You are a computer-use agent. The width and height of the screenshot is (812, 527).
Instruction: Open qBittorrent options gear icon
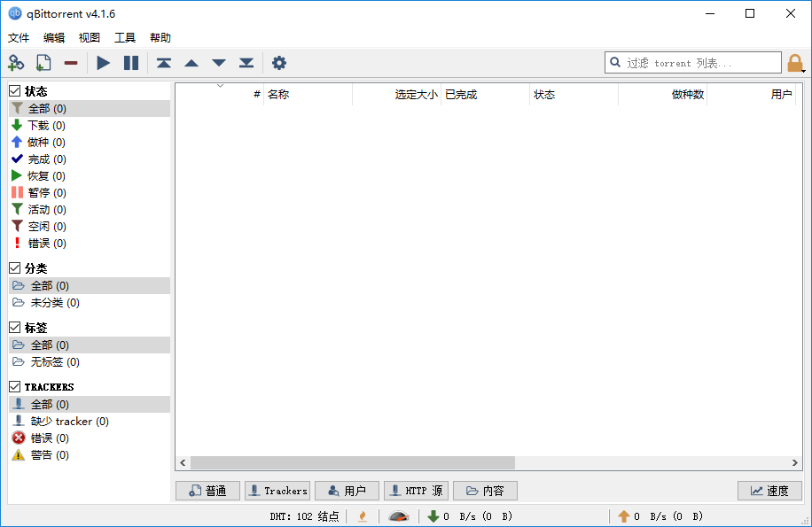click(x=279, y=63)
